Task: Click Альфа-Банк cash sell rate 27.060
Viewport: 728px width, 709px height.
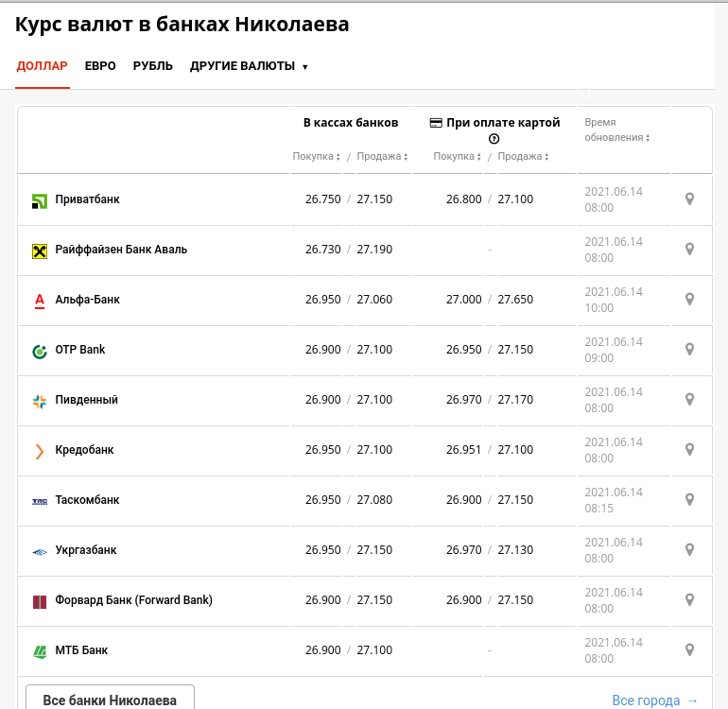Action: pyautogui.click(x=374, y=300)
